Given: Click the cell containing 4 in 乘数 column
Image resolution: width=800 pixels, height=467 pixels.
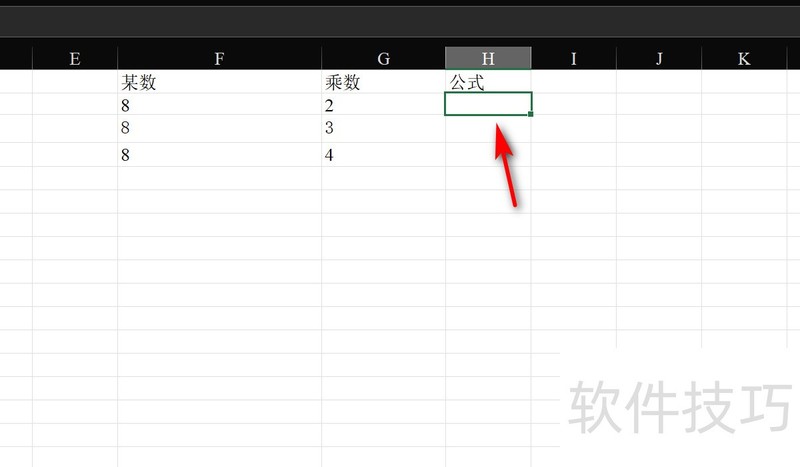Looking at the screenshot, I should [x=383, y=155].
